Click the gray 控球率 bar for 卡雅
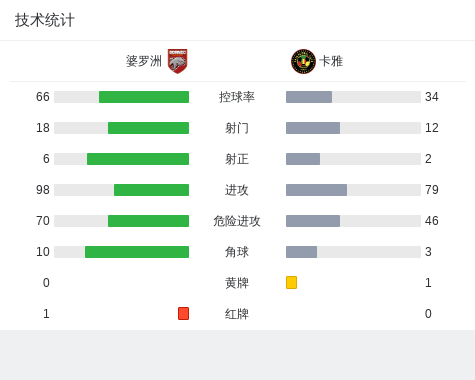The height and width of the screenshot is (380, 475). click(309, 97)
